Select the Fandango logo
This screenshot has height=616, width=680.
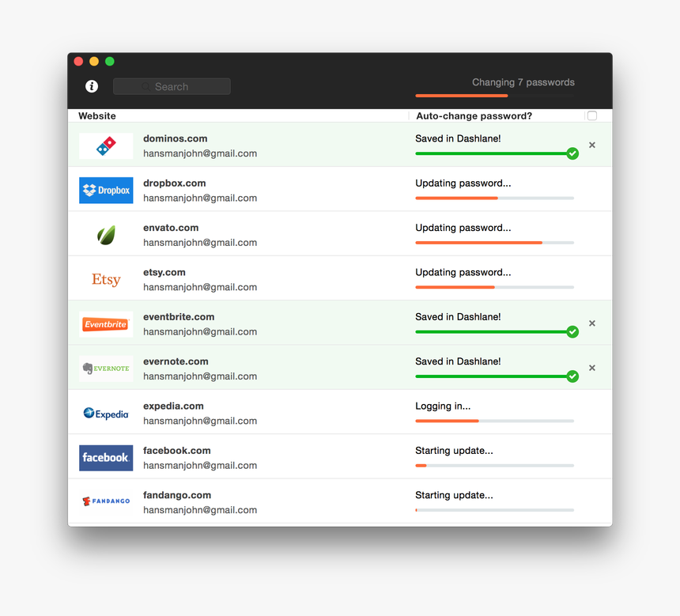coord(106,501)
